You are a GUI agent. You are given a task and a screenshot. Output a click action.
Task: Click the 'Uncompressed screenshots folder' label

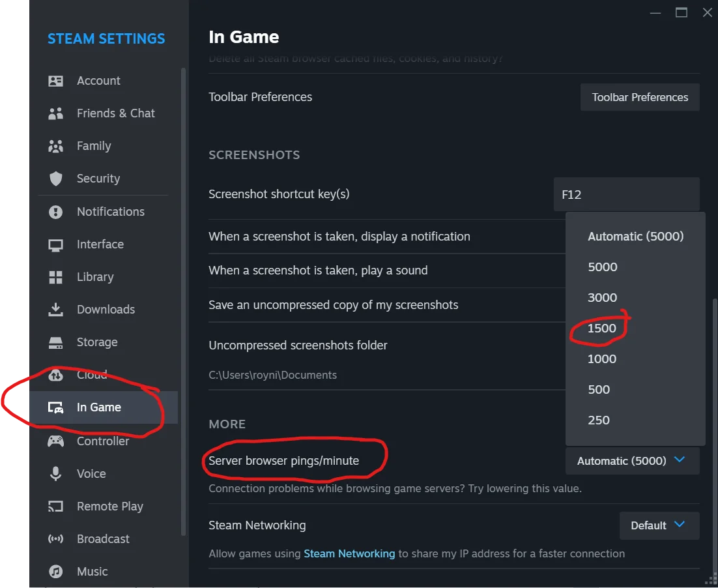tap(298, 345)
